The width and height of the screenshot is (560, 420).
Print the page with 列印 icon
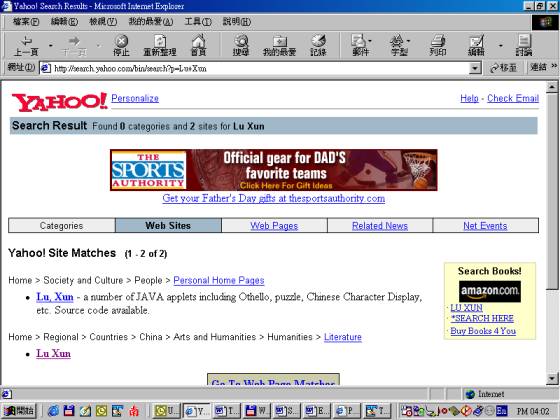pos(438,46)
